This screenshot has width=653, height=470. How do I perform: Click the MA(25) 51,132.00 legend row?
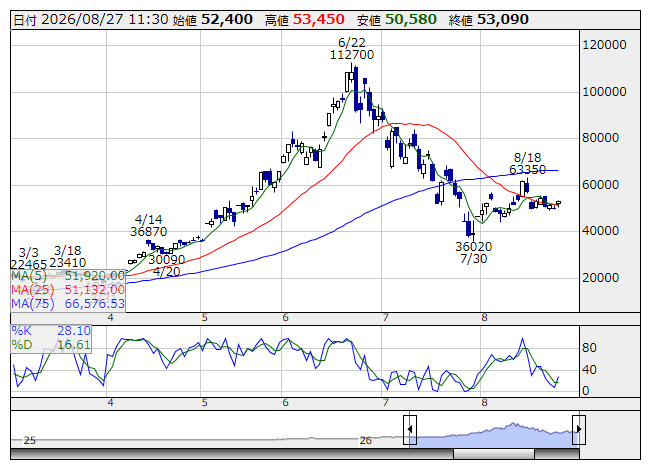68,290
